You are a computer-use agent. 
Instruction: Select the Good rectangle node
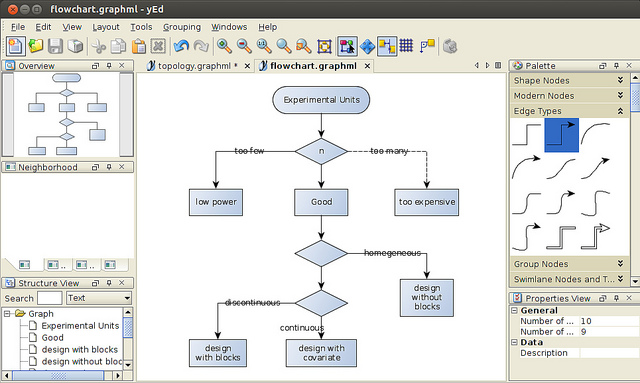click(321, 202)
